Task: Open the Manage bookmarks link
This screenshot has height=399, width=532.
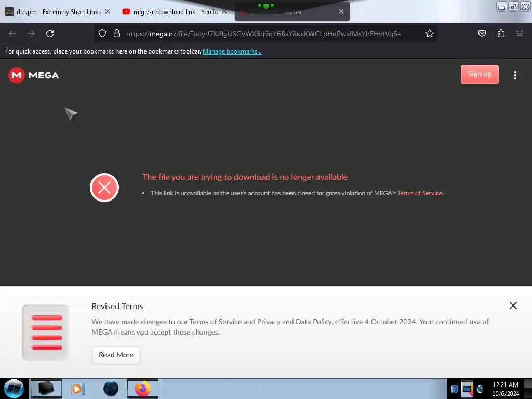Action: [232, 51]
